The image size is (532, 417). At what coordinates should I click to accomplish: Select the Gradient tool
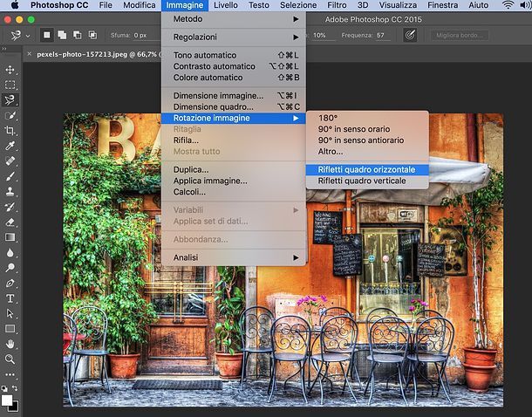(10, 236)
